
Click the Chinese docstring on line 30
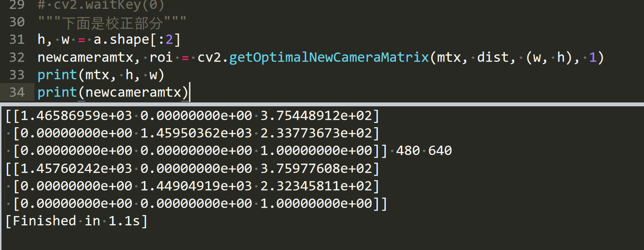click(x=111, y=22)
